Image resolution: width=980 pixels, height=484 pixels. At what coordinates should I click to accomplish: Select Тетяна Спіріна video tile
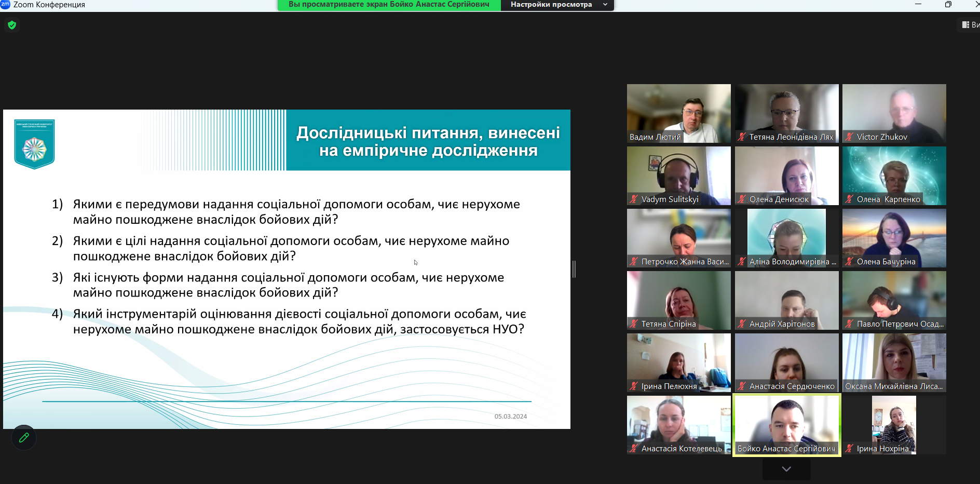[x=678, y=300]
